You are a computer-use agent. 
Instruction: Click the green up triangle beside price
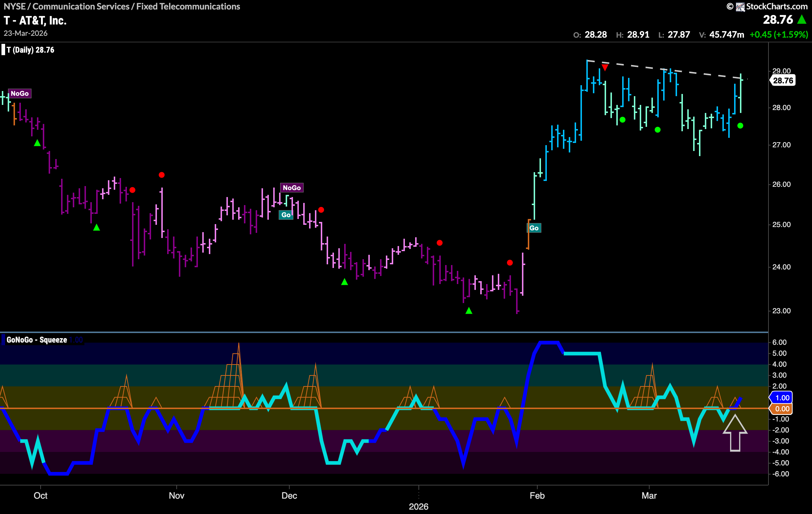click(802, 19)
